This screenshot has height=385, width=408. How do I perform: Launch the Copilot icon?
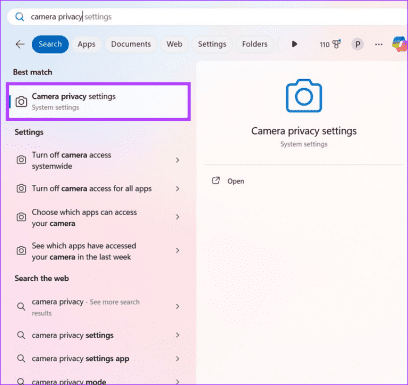400,44
